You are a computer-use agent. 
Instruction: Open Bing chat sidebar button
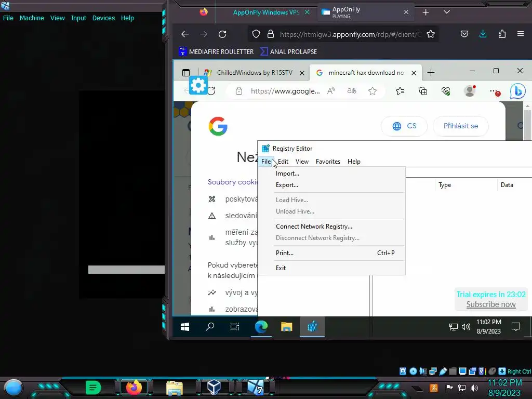coord(518,91)
